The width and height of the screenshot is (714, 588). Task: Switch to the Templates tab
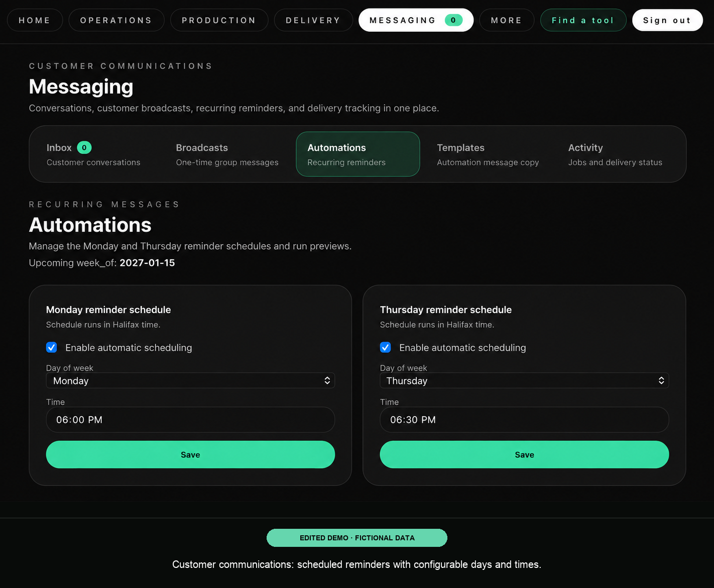click(x=489, y=154)
